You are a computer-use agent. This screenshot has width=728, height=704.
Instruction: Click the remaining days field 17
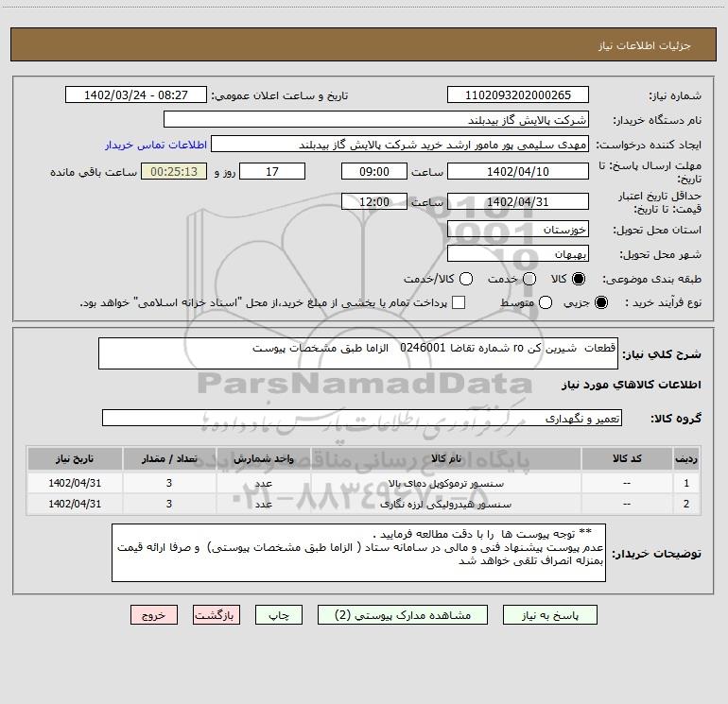[272, 171]
